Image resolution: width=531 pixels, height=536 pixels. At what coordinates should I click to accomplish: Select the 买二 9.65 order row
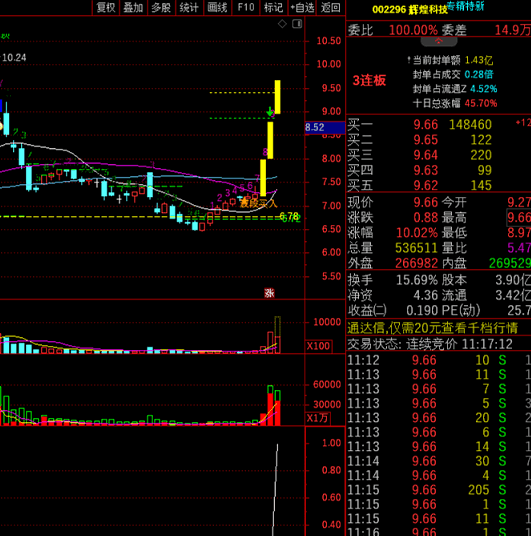[x=438, y=140]
